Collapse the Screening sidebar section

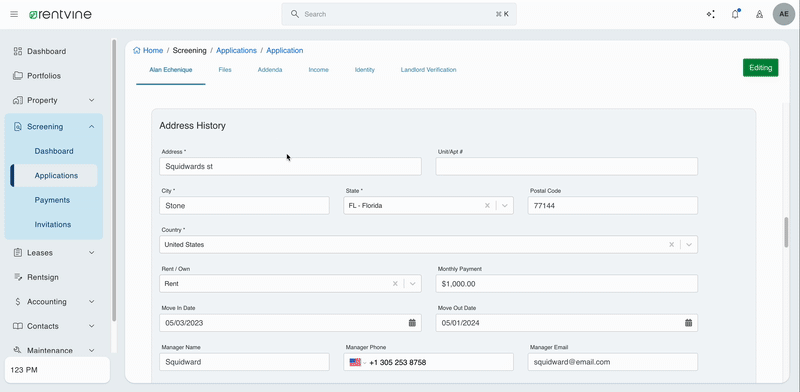coord(92,127)
